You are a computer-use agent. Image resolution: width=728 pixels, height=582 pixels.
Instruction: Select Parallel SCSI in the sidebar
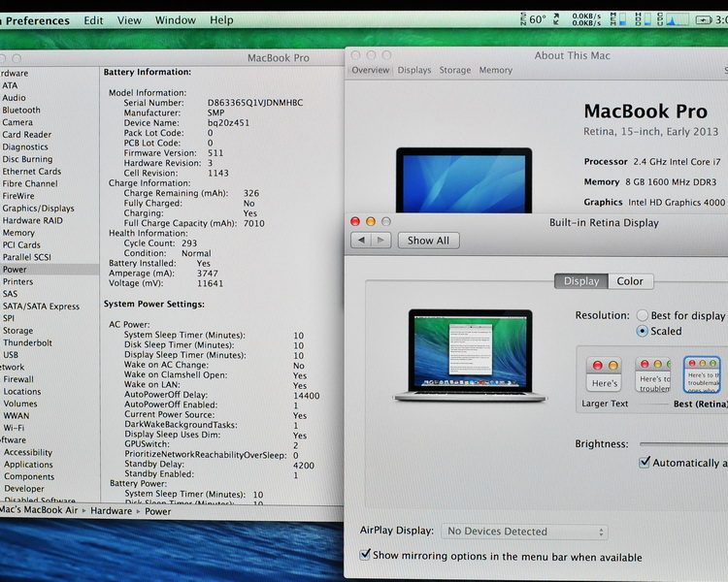pos(27,257)
